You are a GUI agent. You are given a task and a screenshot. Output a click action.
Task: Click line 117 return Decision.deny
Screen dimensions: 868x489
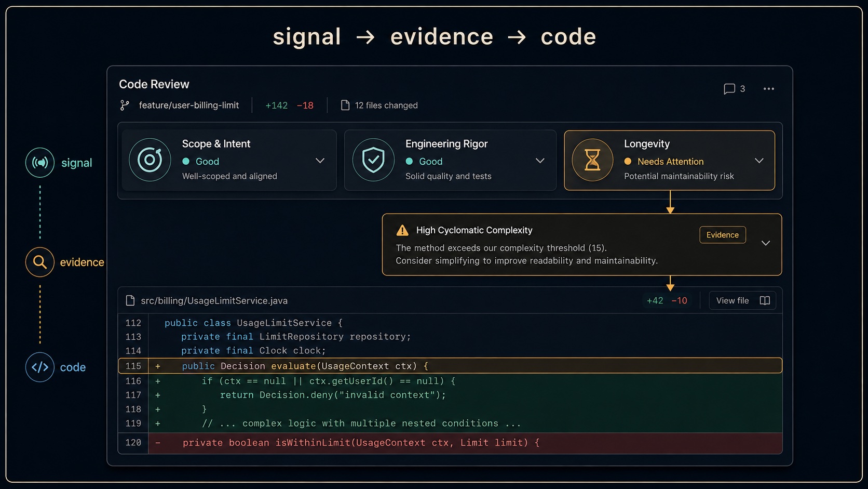pyautogui.click(x=450, y=395)
